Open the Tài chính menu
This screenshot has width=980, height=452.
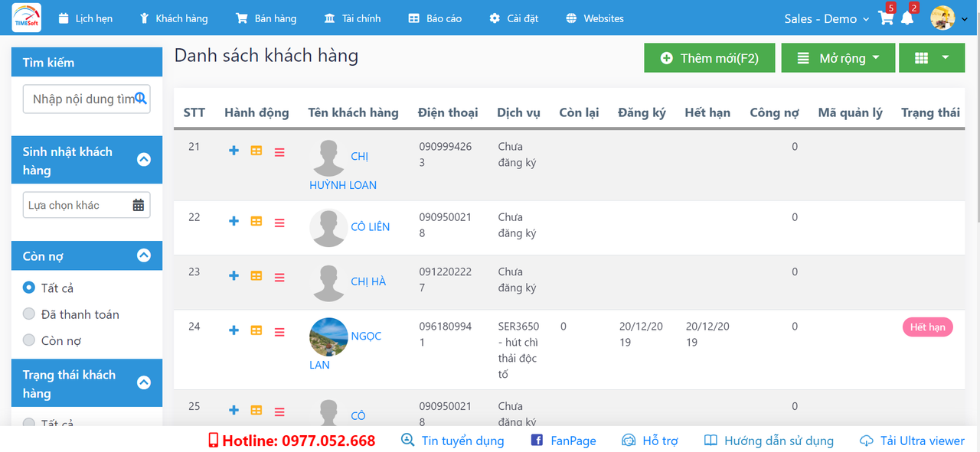[x=352, y=18]
